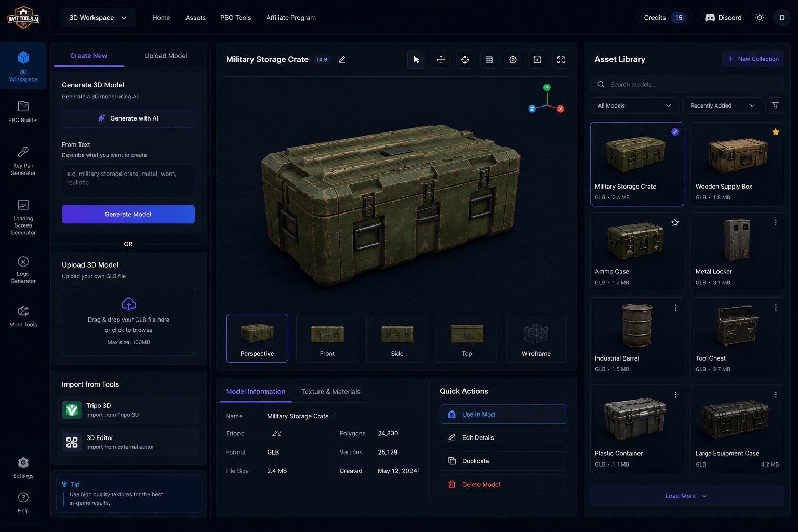Toggle the checkmark on Military Storage Crate card
Viewport: 798px width, 532px height.
coord(675,132)
